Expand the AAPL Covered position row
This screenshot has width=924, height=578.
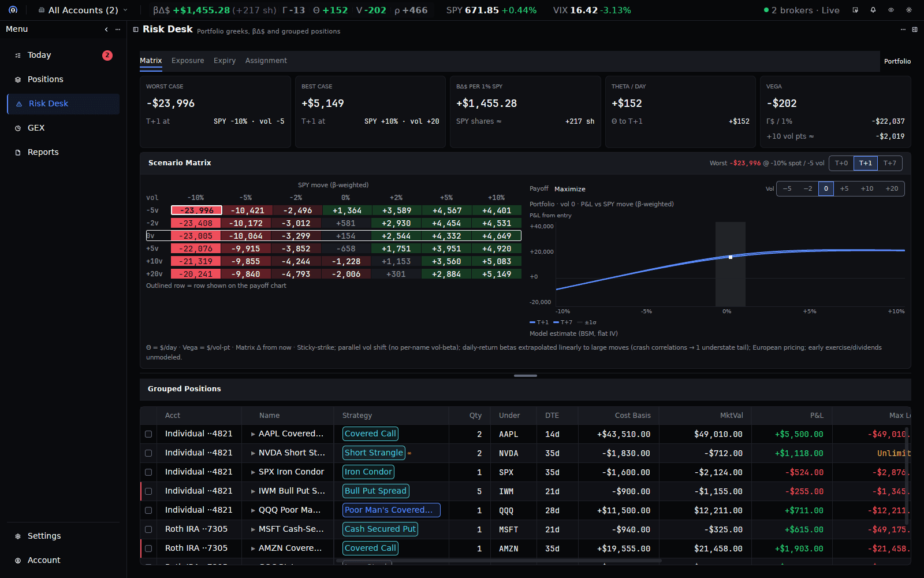[253, 434]
